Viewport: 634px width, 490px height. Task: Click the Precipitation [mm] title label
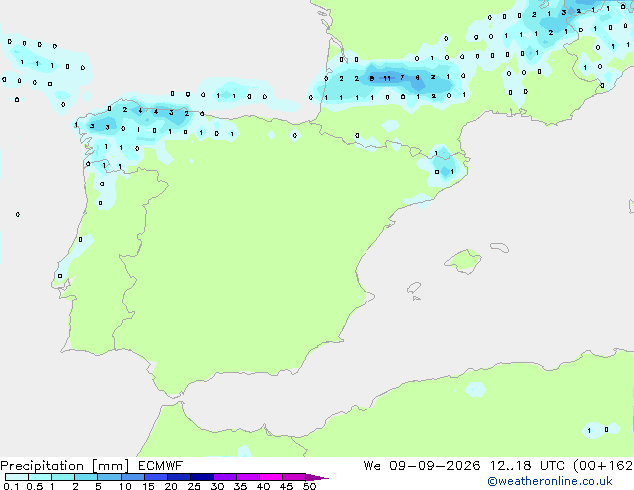coord(65,466)
